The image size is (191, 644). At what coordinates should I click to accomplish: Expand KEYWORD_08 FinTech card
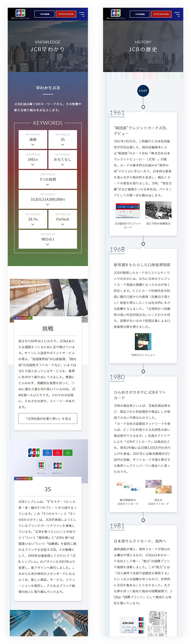(x=63, y=219)
